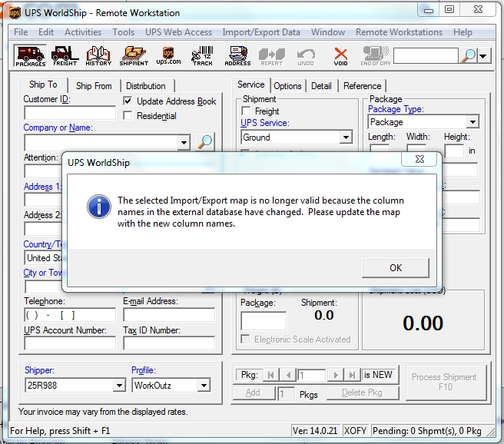Go to first package arrow
This screenshot has width=504, height=444.
tap(270, 375)
